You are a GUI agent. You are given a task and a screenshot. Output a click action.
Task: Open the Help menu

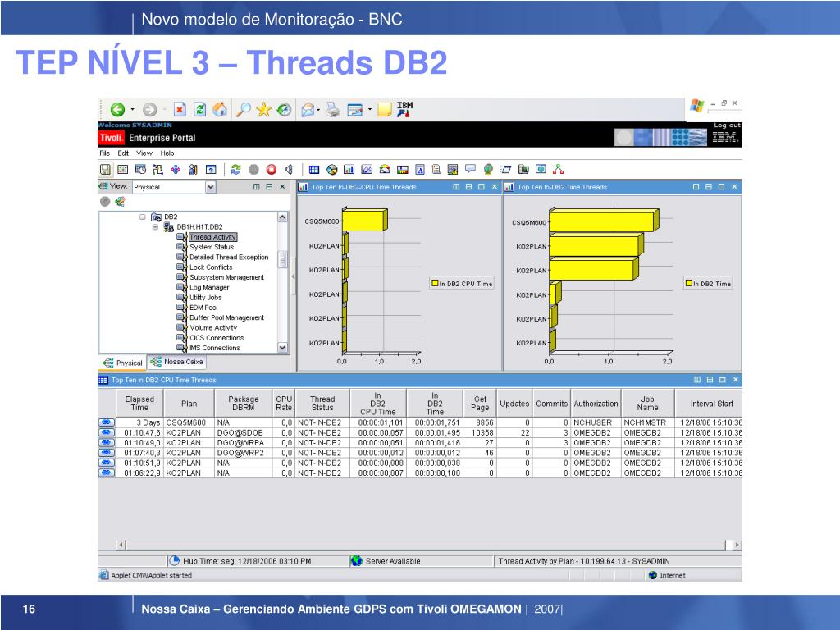[x=167, y=153]
